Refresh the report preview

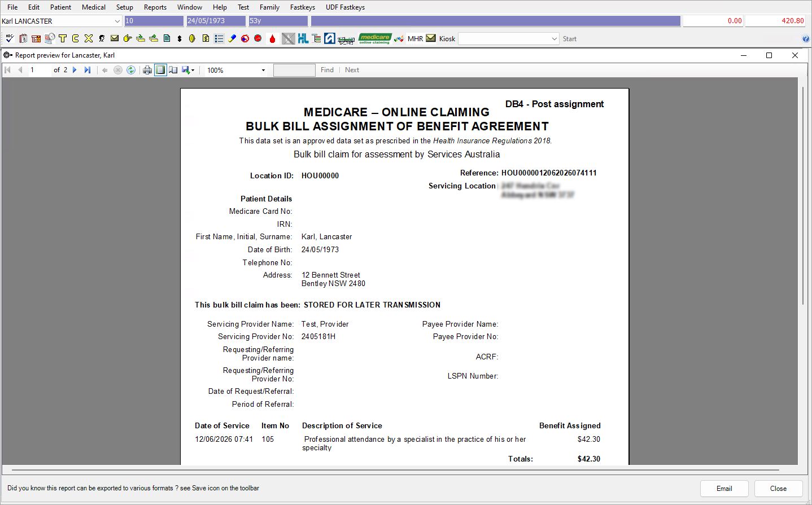(131, 70)
